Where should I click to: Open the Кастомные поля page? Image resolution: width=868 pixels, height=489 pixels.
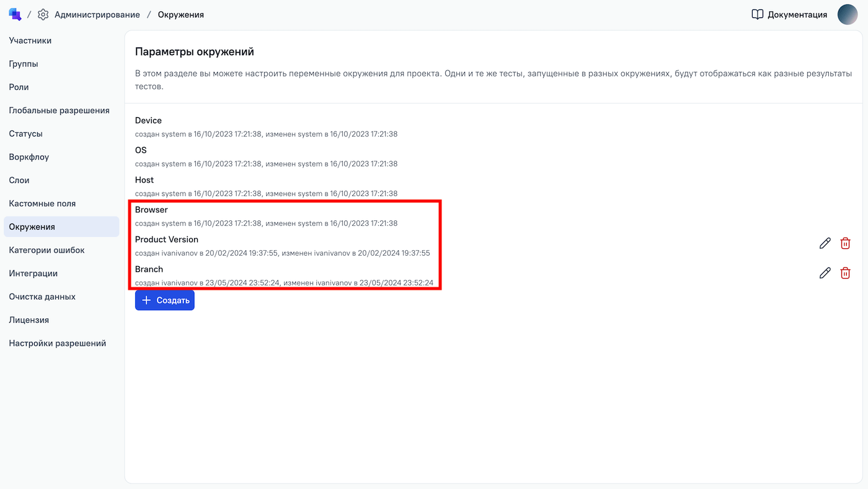42,204
